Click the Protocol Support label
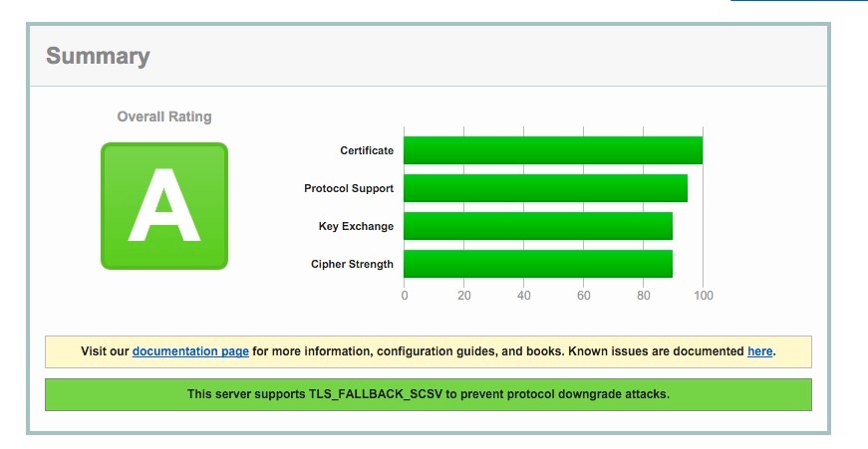This screenshot has width=868, height=449. tap(348, 189)
